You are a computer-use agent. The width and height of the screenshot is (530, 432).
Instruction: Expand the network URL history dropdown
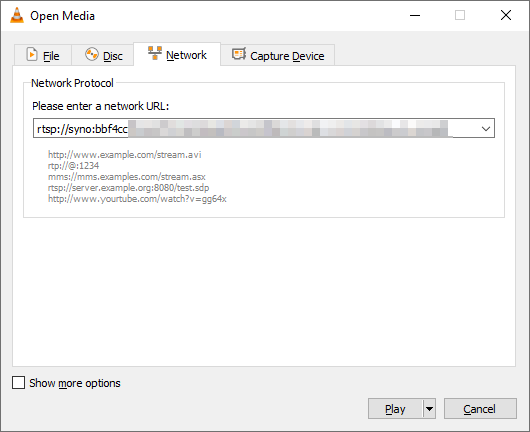tap(486, 128)
